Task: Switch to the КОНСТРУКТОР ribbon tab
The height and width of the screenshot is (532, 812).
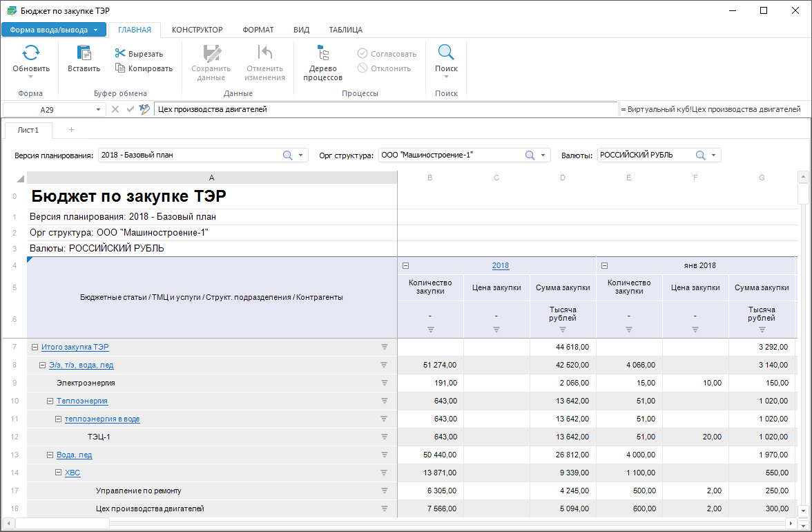Action: click(197, 30)
